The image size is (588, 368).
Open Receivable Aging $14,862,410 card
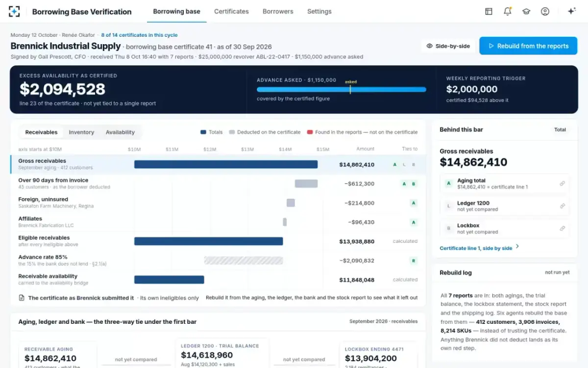58,355
